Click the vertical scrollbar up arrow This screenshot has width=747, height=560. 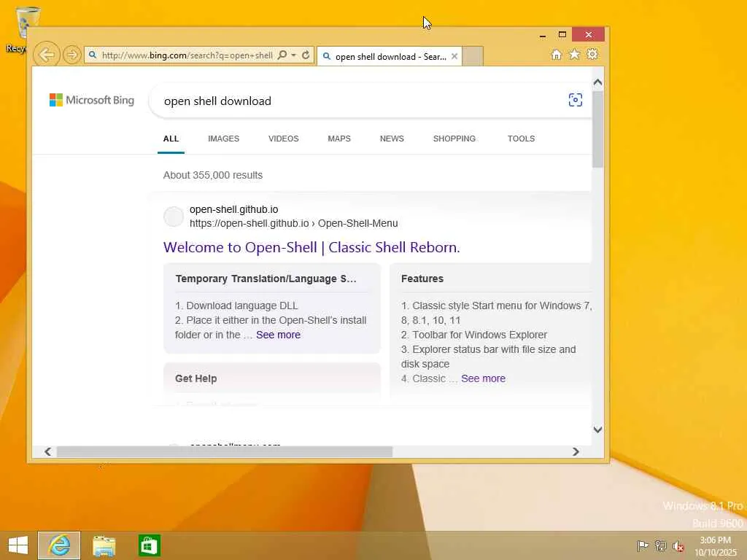click(x=598, y=82)
